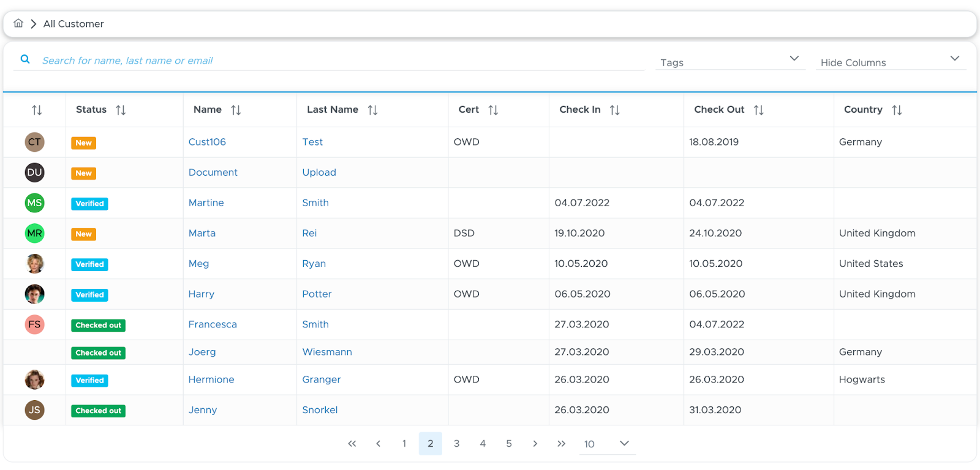Select page 4 in pagination
The width and height of the screenshot is (980, 470).
483,444
